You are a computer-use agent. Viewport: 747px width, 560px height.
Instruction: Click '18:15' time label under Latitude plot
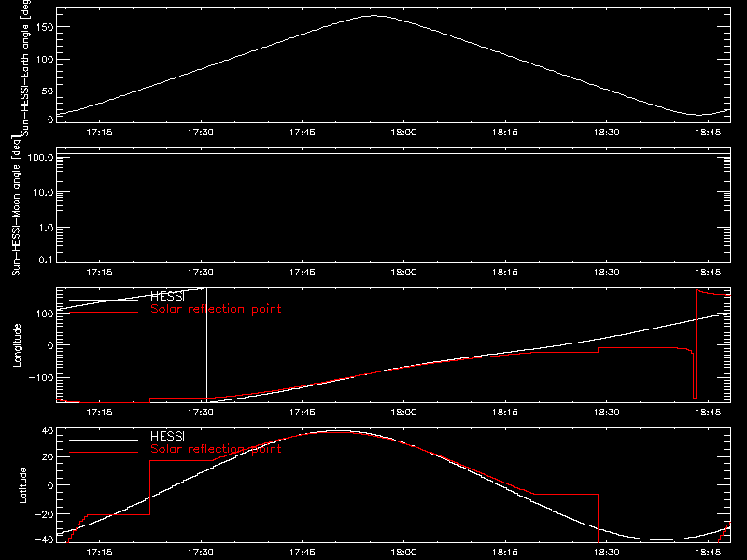(505, 553)
